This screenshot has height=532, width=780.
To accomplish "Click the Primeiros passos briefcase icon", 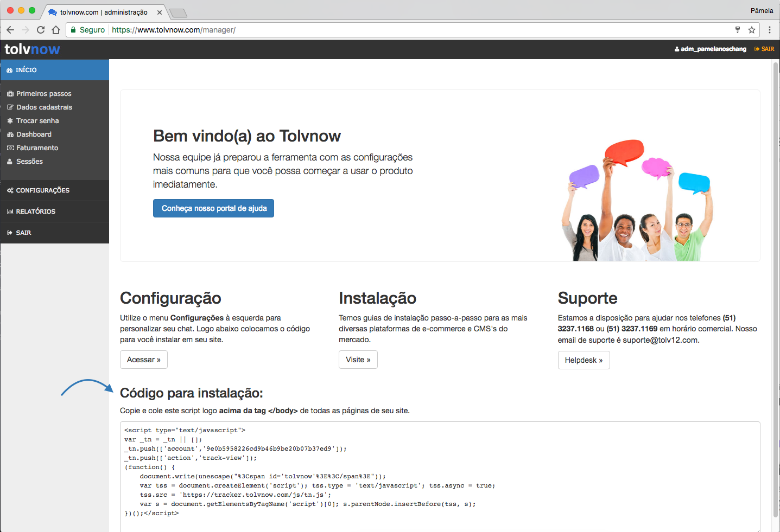I will [10, 94].
